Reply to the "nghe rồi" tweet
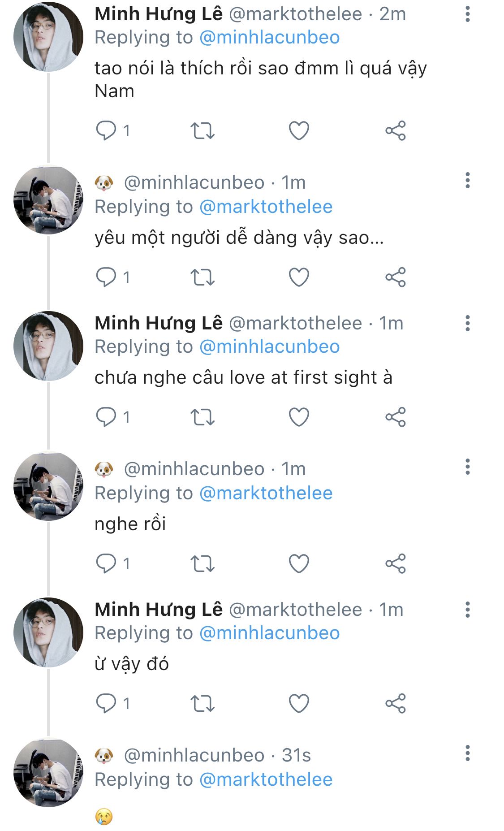This screenshot has height=831, width=504. point(106,563)
